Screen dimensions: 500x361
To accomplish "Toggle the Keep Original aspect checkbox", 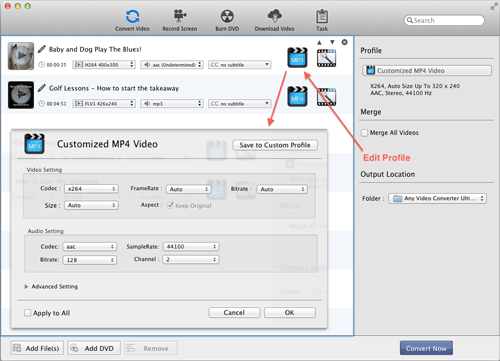I will pos(170,205).
